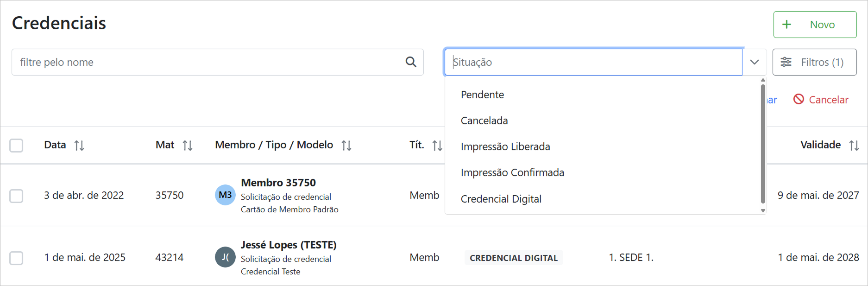Click the Novo button
The image size is (868, 286).
[815, 25]
